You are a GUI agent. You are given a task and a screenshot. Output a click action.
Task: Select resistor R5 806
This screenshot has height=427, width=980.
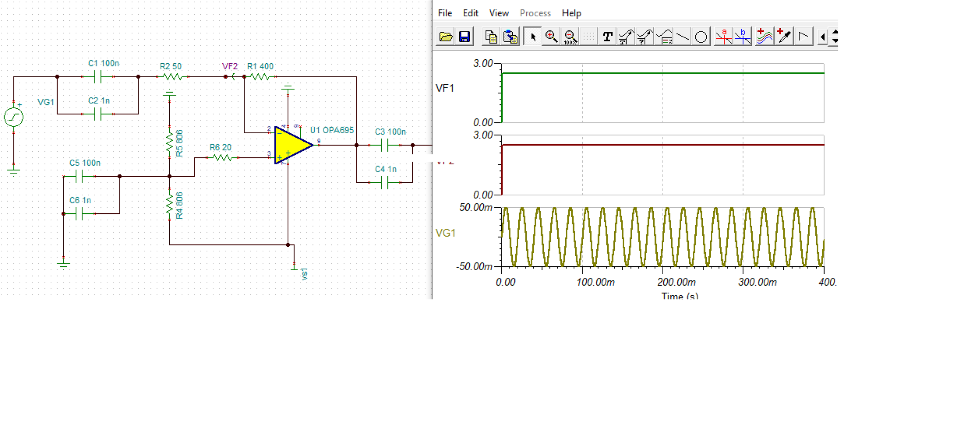pos(170,142)
